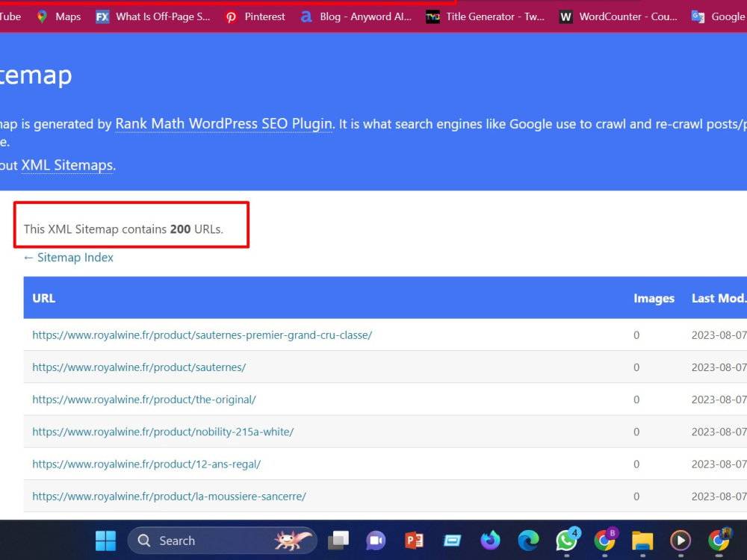Open File Explorer from the taskbar

[x=642, y=541]
